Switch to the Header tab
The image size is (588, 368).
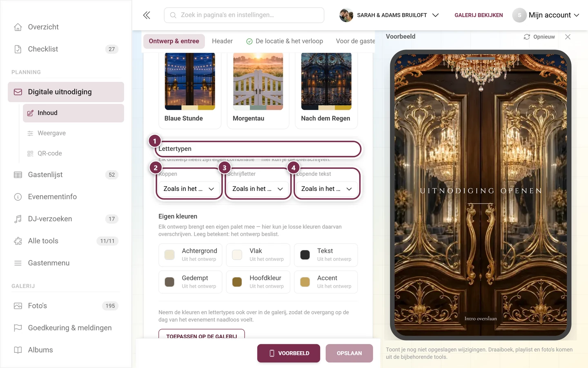coord(222,41)
